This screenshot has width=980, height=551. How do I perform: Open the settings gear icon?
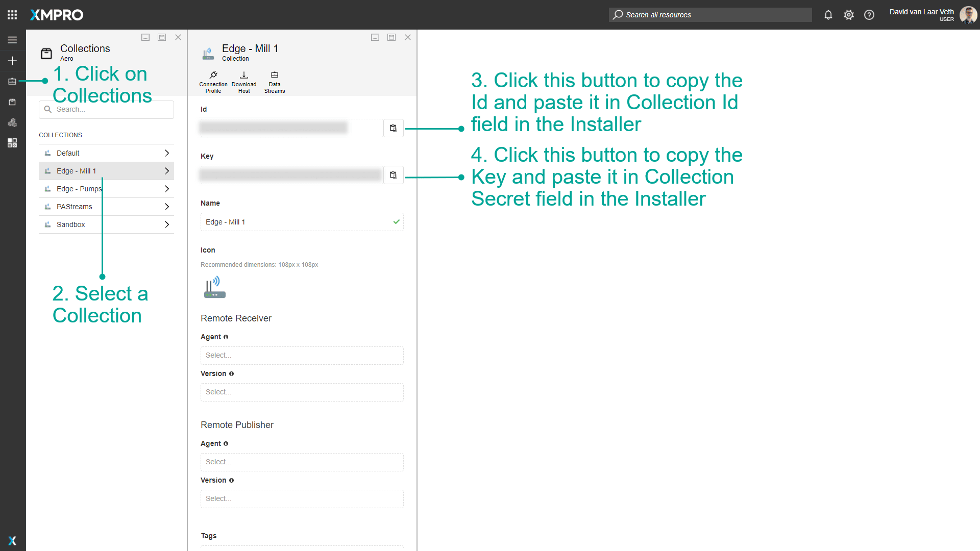tap(849, 15)
